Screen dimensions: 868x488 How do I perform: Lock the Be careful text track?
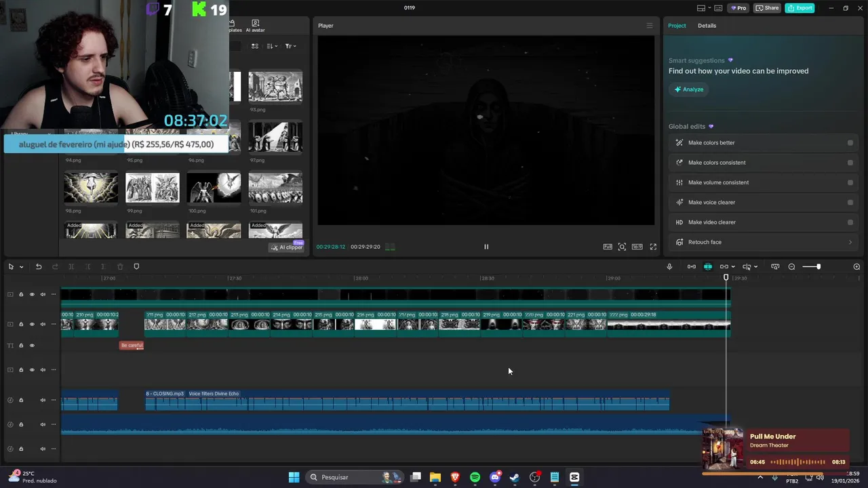point(21,346)
